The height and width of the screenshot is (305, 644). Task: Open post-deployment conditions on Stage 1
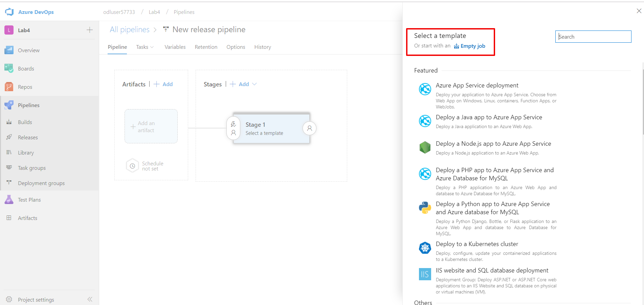coord(310,128)
